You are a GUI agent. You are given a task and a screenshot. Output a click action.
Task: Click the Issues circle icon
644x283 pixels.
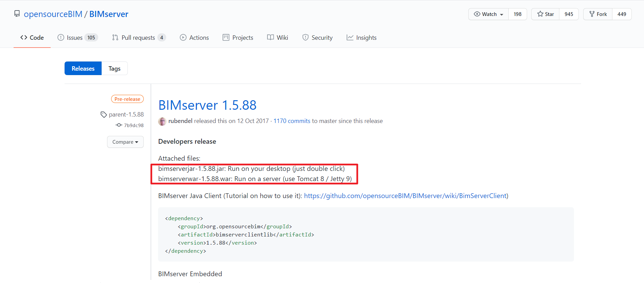click(x=61, y=37)
